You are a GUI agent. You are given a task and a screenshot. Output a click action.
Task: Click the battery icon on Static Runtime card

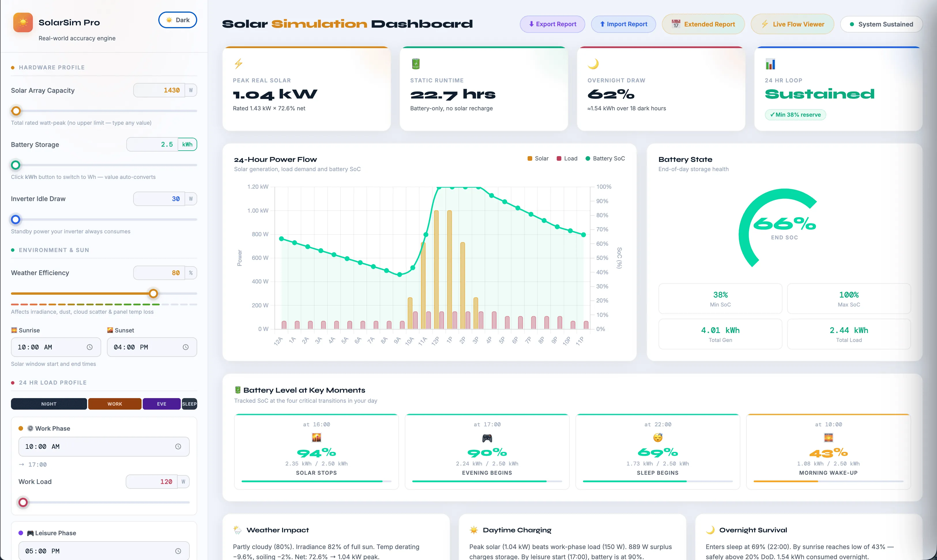[415, 64]
